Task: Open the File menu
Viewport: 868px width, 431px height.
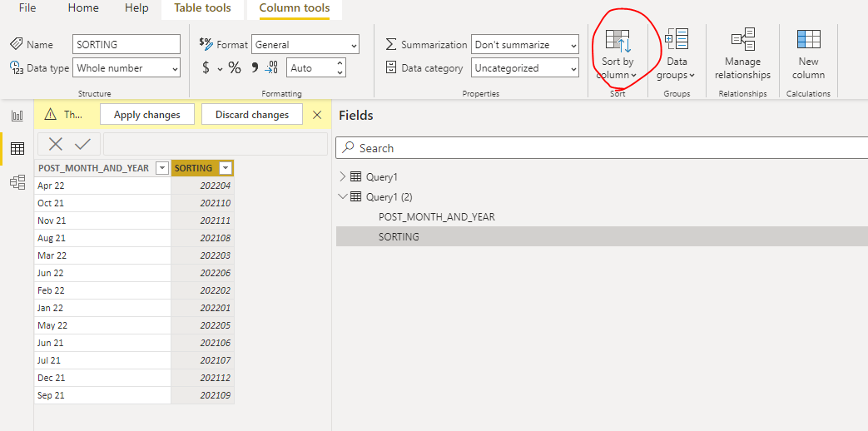Action: 27,8
